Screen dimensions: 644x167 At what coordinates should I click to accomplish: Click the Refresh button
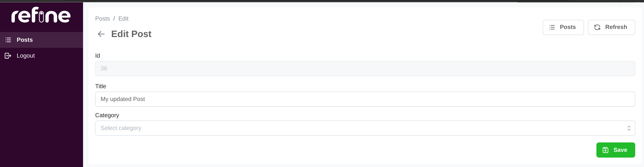(611, 27)
